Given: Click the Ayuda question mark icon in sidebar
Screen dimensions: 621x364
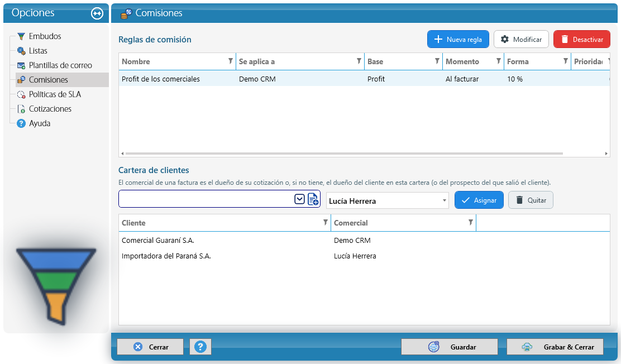Looking at the screenshot, I should tap(21, 123).
